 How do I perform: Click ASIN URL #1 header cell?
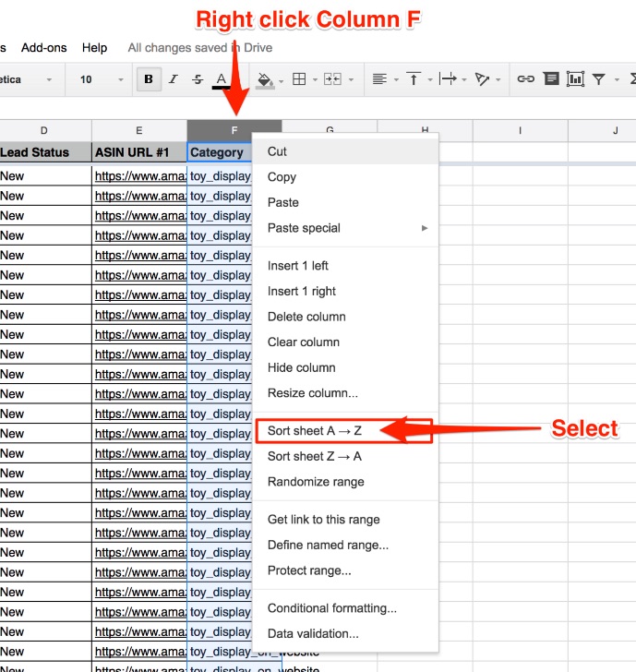coord(139,152)
